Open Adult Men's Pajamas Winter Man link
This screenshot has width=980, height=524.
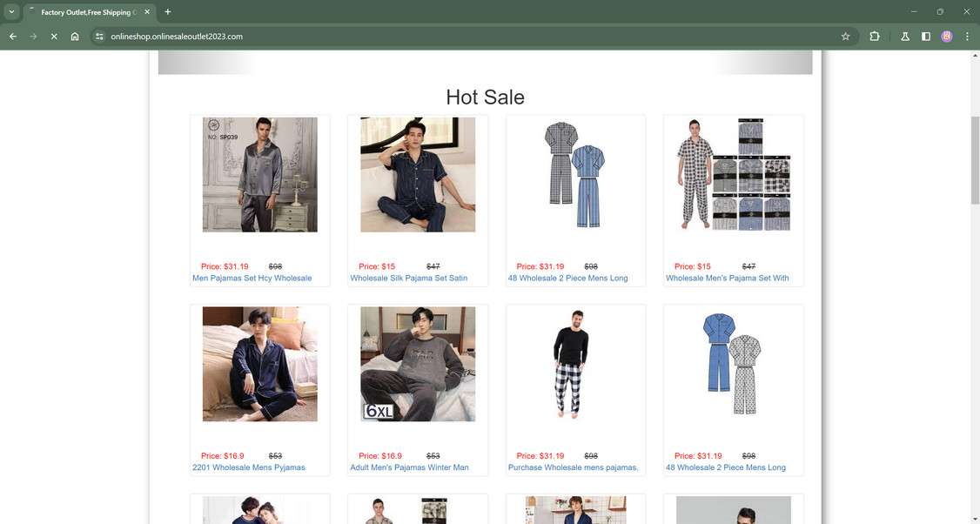click(409, 467)
